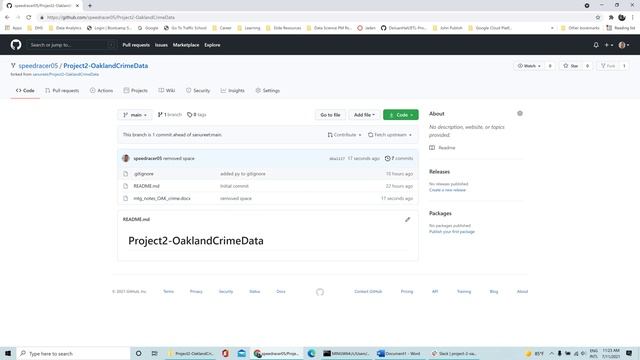
Task: Open the Edge browser taskbar icon
Action: click(311, 353)
